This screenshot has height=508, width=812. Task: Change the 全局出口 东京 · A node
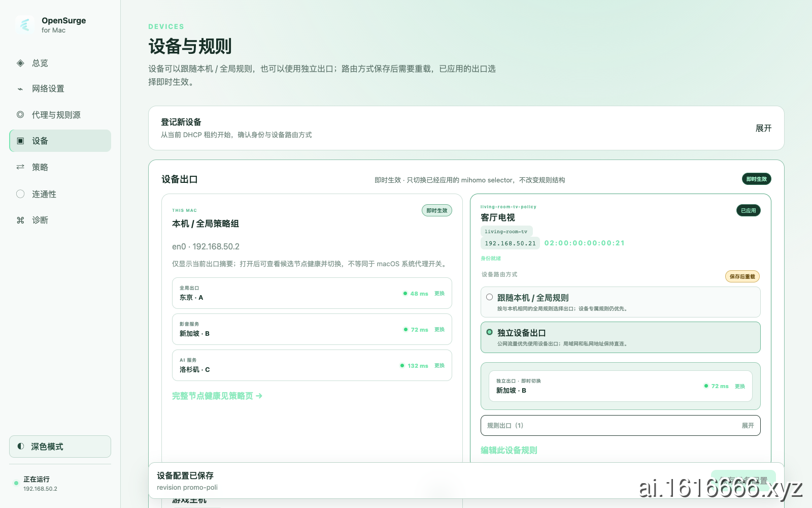click(439, 294)
